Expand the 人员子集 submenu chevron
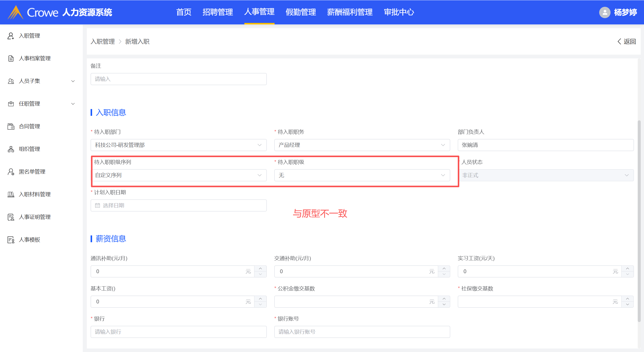This screenshot has width=644, height=352. [x=73, y=81]
